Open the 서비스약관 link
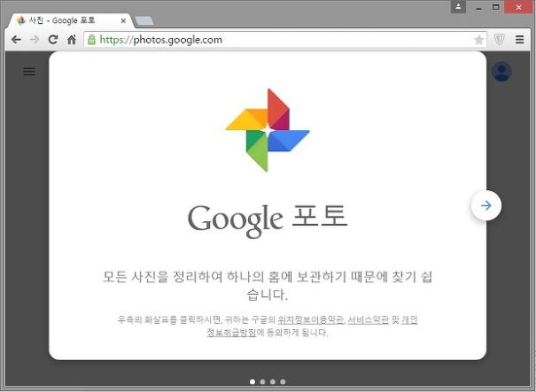The image size is (536, 392). coord(369,320)
